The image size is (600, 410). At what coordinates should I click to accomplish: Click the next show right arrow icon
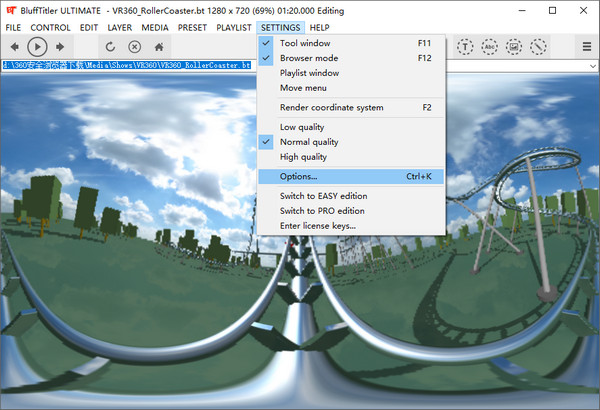point(60,47)
